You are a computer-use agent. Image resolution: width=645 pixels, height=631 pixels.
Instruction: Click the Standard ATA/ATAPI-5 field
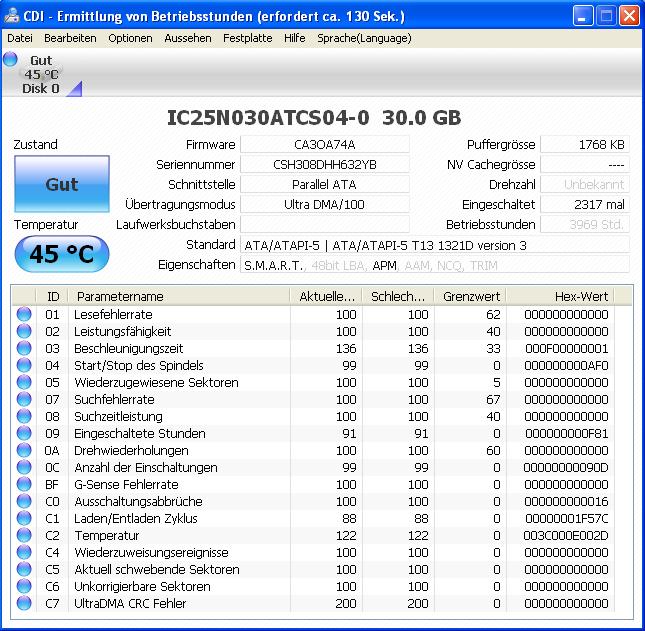coord(435,245)
